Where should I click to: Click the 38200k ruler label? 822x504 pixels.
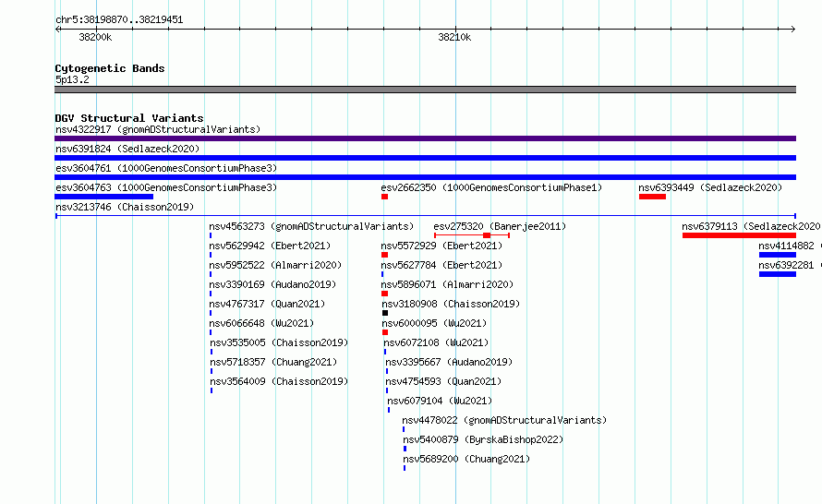pyautogui.click(x=95, y=37)
